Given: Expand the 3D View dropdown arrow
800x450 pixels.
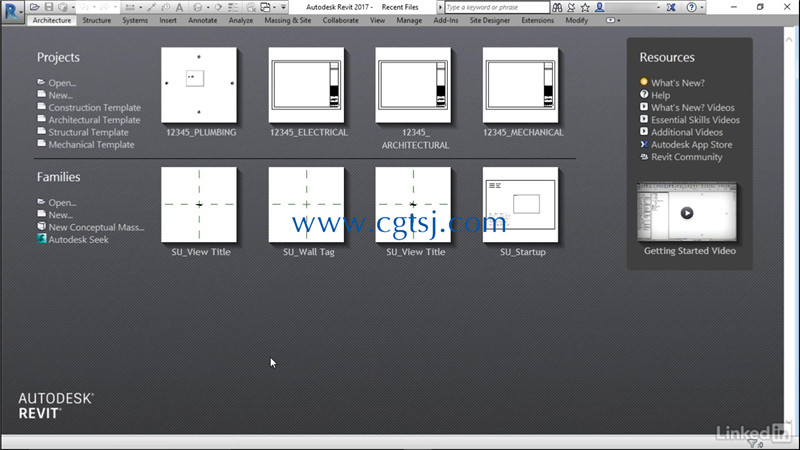Looking at the screenshot, I should coord(208,7).
